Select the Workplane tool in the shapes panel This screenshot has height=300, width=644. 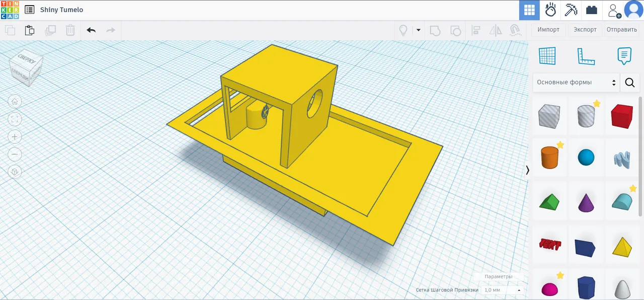coord(547,56)
